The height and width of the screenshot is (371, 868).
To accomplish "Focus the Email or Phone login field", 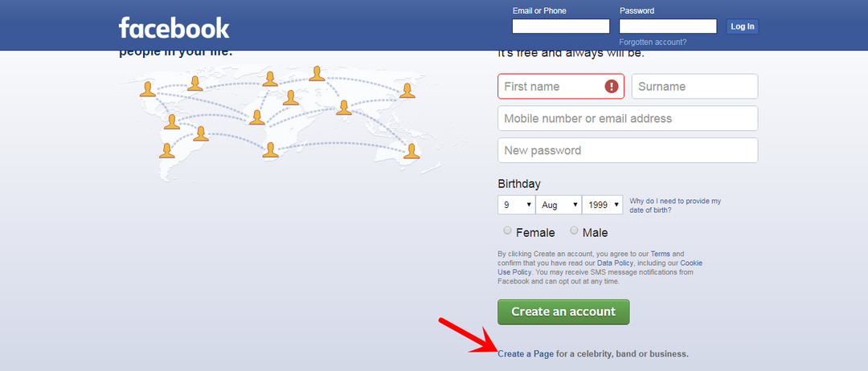I will coord(561,26).
